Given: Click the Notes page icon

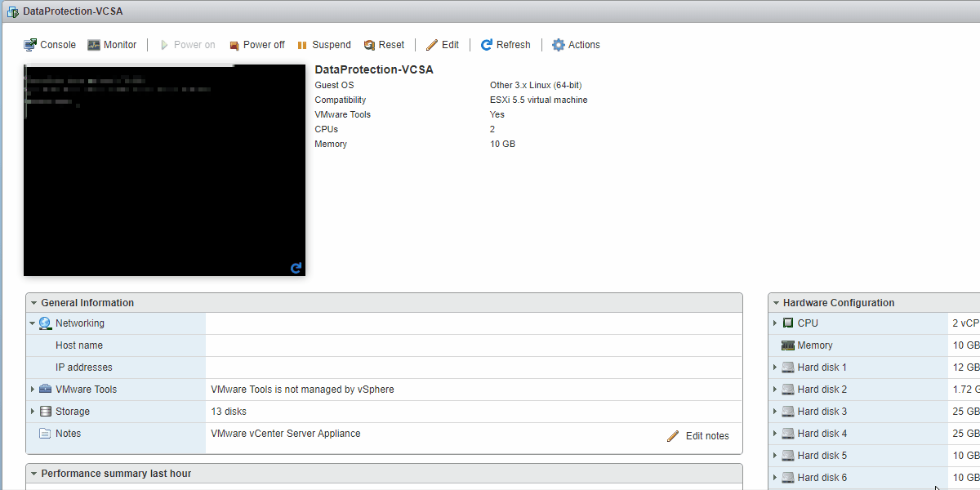Looking at the screenshot, I should (45, 434).
